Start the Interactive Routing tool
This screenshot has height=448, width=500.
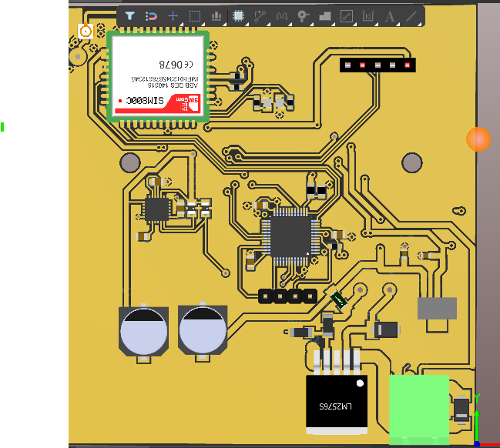point(260,15)
